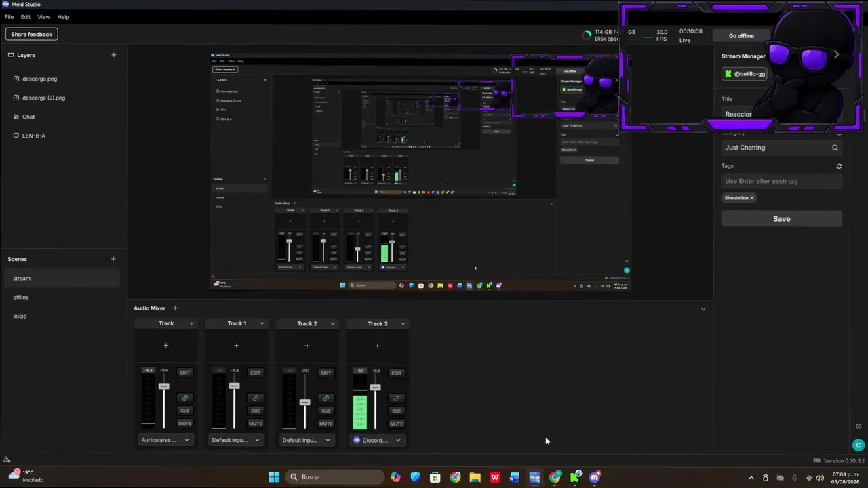
Task: Edit the Auriculares track
Action: (184, 373)
